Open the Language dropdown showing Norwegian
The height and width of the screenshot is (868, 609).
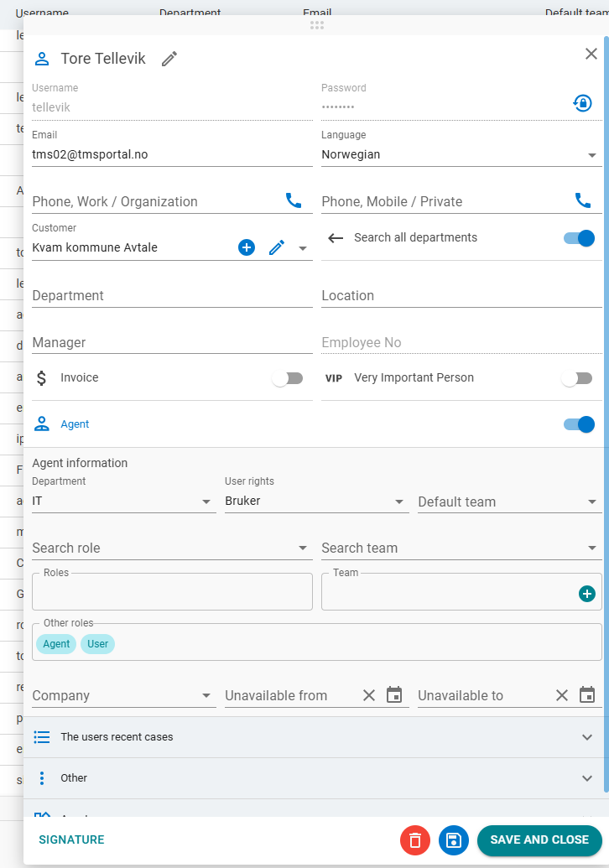coord(461,155)
